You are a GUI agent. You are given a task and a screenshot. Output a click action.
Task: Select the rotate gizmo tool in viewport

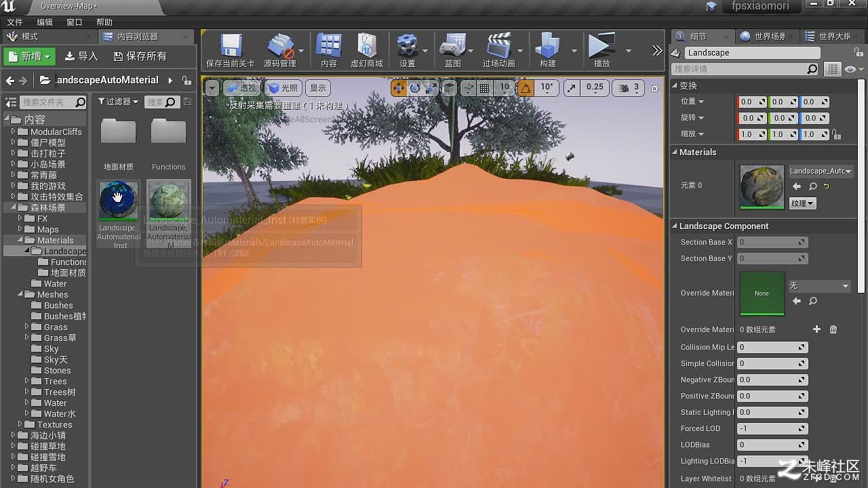point(415,88)
